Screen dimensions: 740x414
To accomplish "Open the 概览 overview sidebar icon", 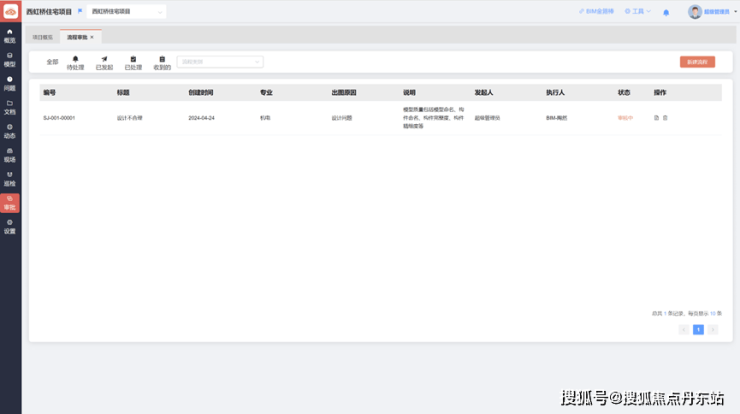I will click(x=10, y=35).
